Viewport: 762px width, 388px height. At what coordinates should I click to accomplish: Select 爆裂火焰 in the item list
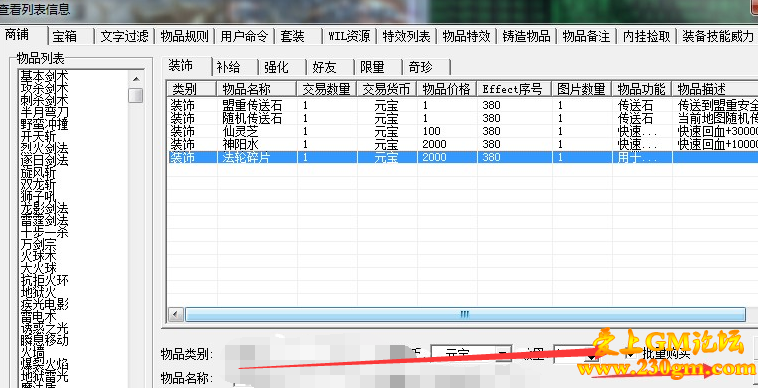44,365
